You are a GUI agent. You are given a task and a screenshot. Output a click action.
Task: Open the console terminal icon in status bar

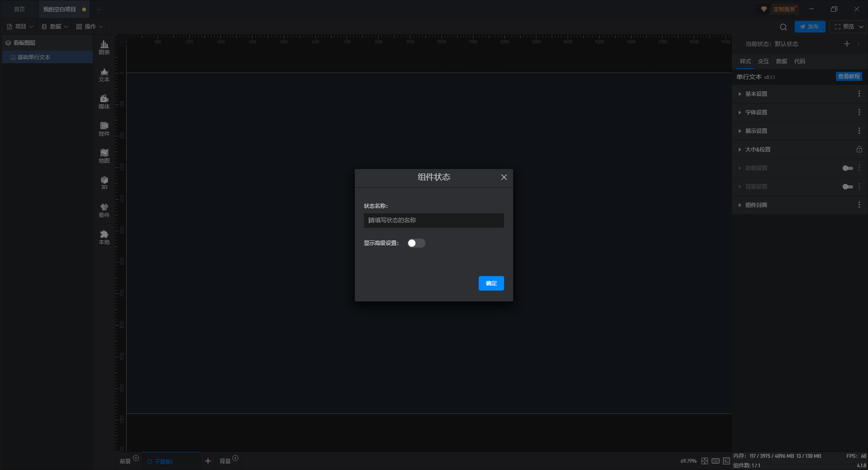726,461
